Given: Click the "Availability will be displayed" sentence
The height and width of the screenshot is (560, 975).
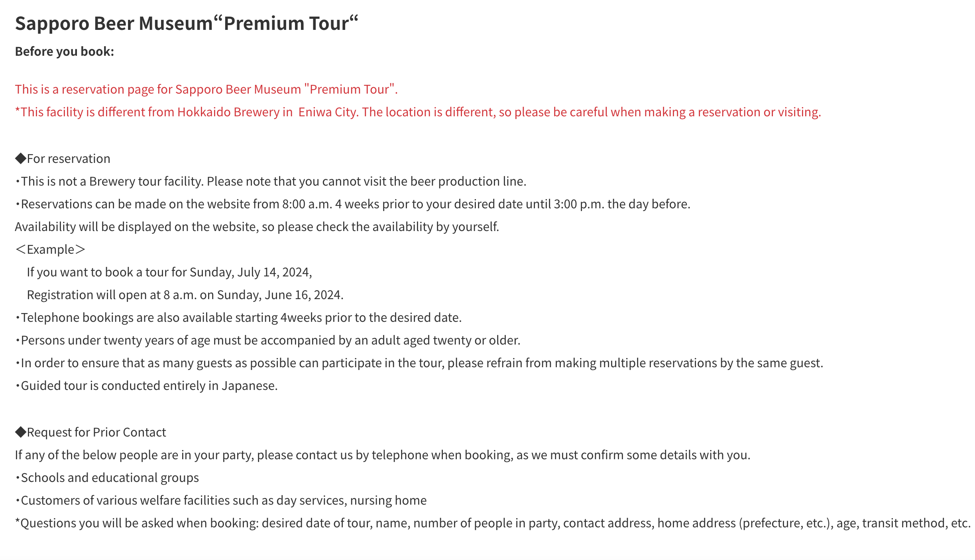Looking at the screenshot, I should [x=257, y=227].
